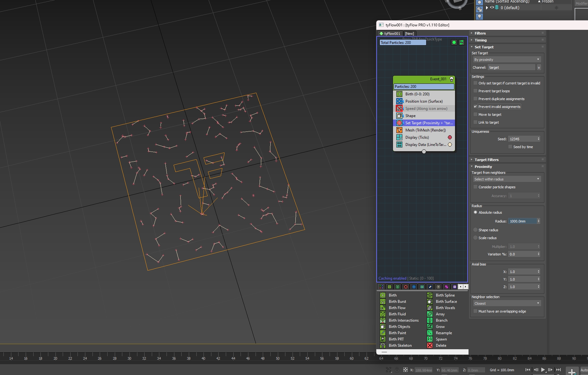Screen dimensions: 588x375
Task: Select the Shape radius radio button
Action: click(475, 230)
